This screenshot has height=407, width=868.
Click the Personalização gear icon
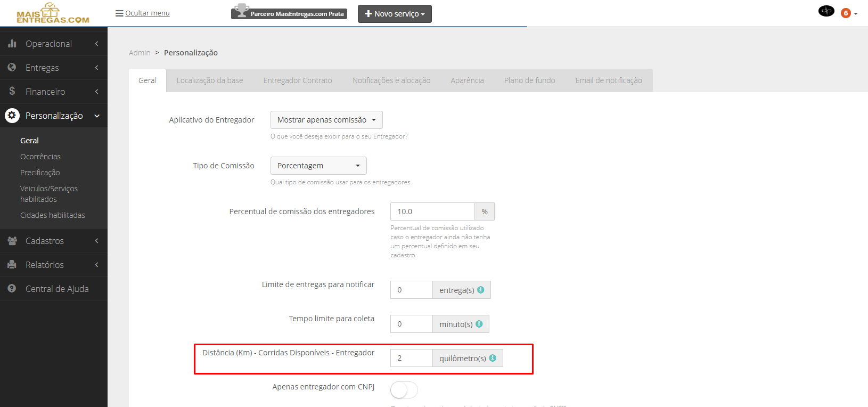click(x=12, y=116)
